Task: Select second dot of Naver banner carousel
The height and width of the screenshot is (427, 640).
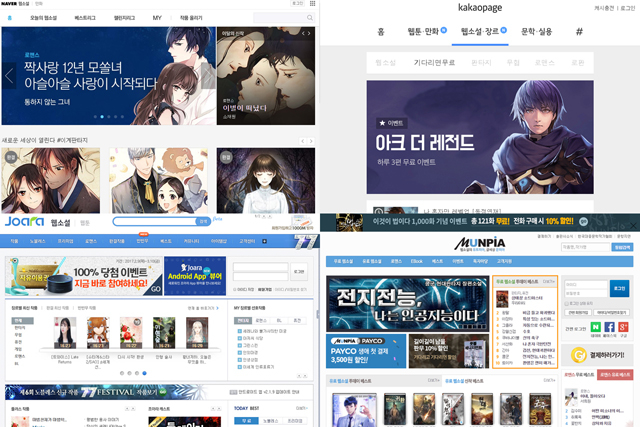Action: 102,117
